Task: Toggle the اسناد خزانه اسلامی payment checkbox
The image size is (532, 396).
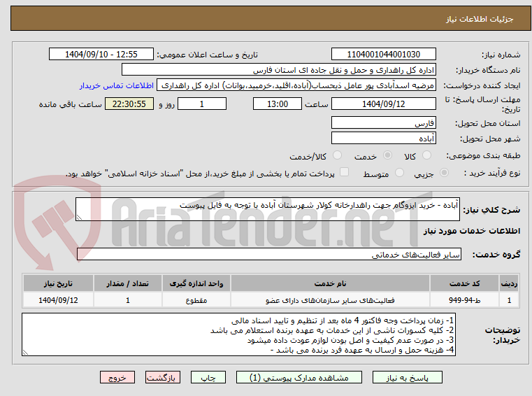Action: (344, 172)
